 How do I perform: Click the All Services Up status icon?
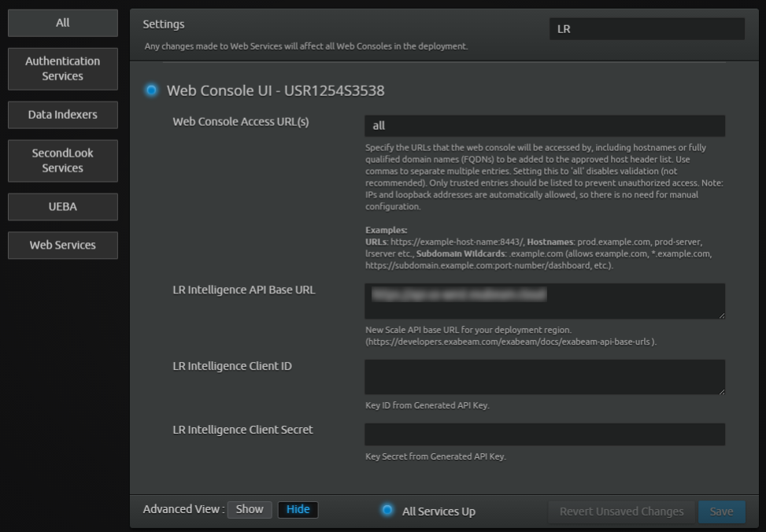pos(387,511)
